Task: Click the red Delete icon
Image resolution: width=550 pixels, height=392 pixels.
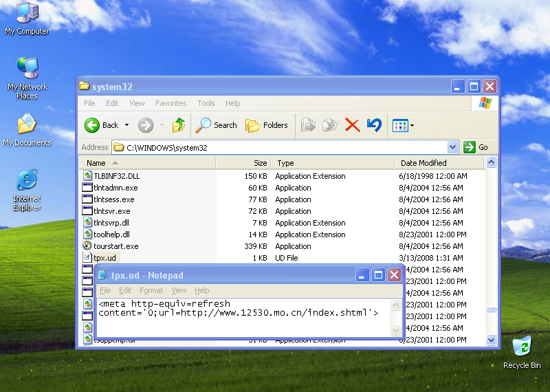Action: click(x=353, y=125)
